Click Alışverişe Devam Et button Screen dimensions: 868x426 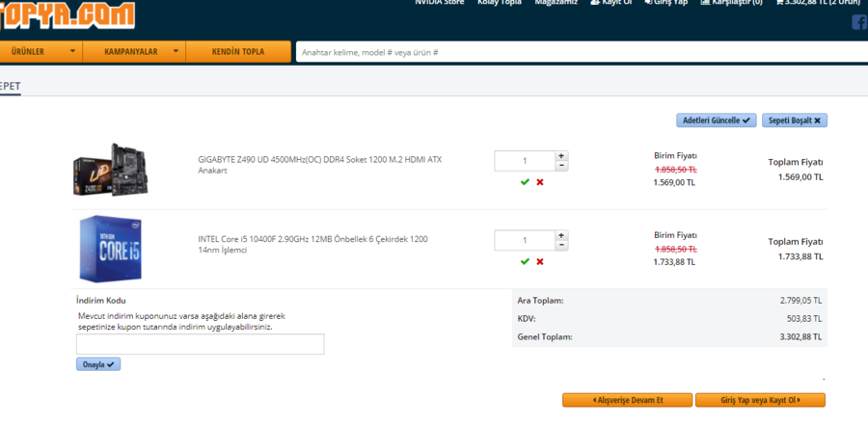627,400
